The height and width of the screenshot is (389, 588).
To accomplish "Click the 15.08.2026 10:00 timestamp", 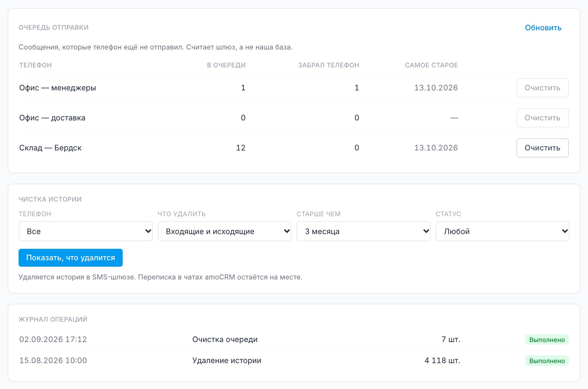I will pyautogui.click(x=53, y=361).
